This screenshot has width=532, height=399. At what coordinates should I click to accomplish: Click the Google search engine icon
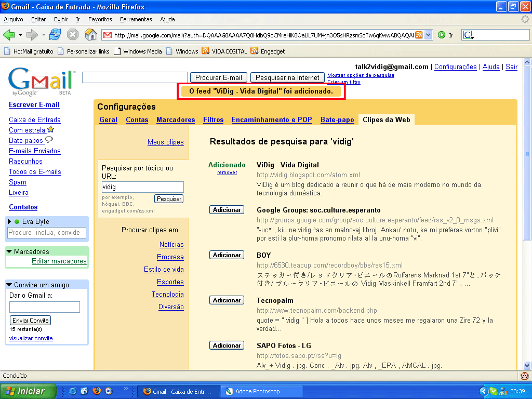pos(469,35)
